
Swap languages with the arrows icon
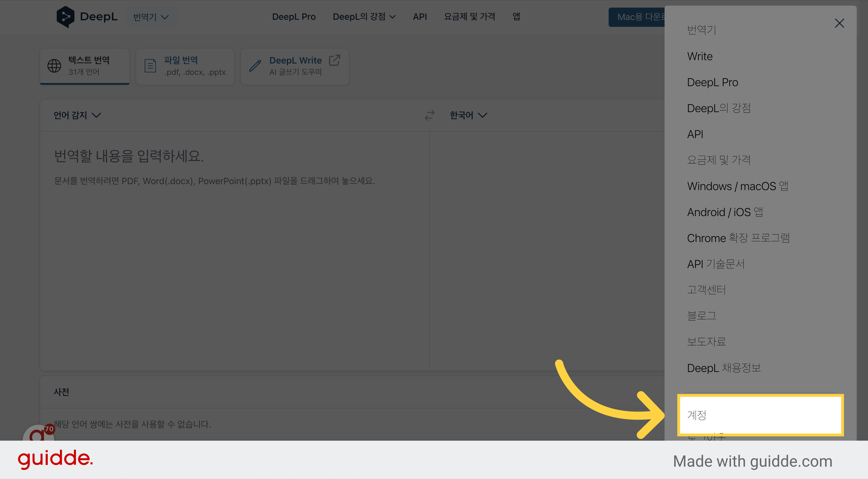[x=429, y=115]
